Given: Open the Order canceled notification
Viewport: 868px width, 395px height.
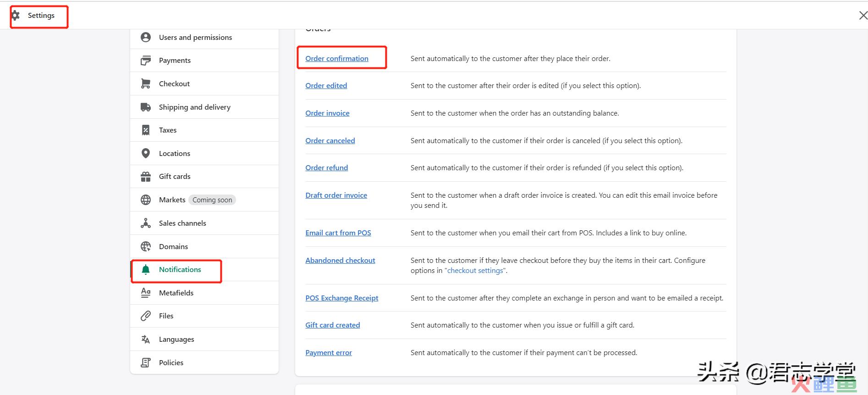Looking at the screenshot, I should tap(330, 140).
